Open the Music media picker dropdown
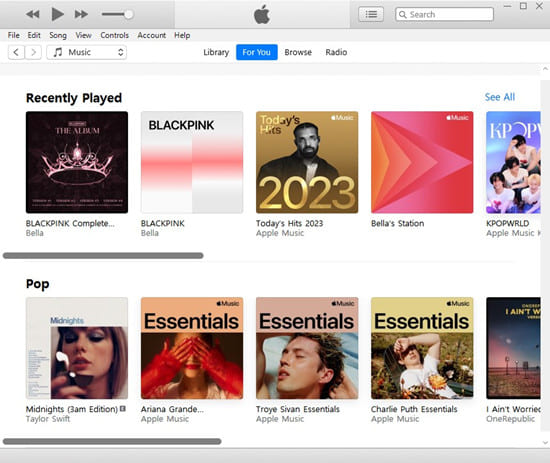Screen dimensions: 550x463 [x=87, y=52]
